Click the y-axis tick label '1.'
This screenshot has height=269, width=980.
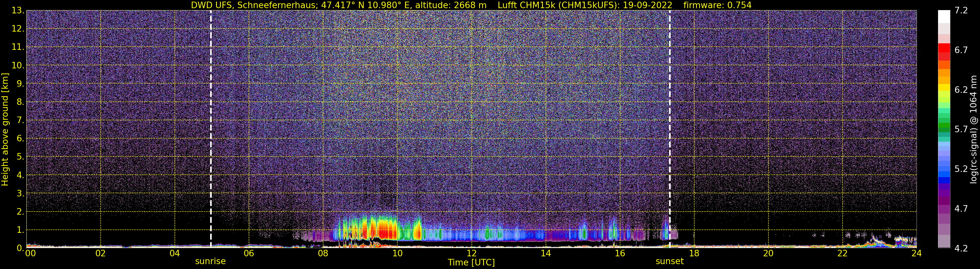click(20, 230)
